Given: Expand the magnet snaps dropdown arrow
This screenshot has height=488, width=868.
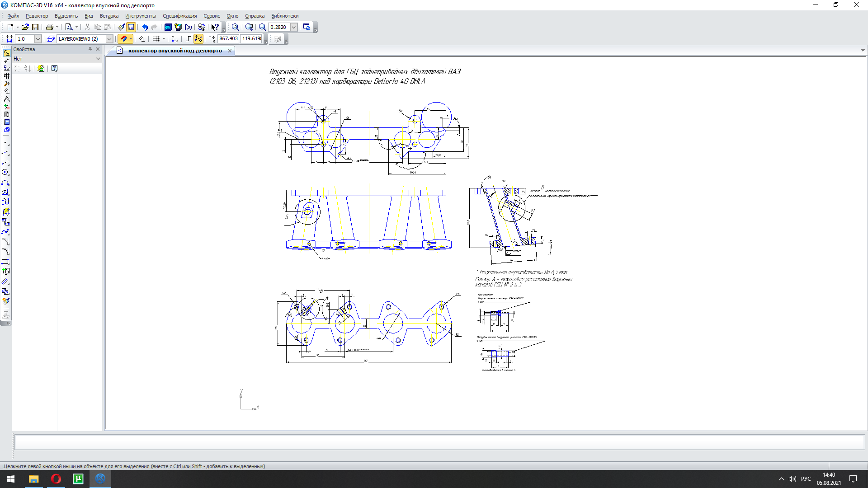Looking at the screenshot, I should click(x=131, y=39).
